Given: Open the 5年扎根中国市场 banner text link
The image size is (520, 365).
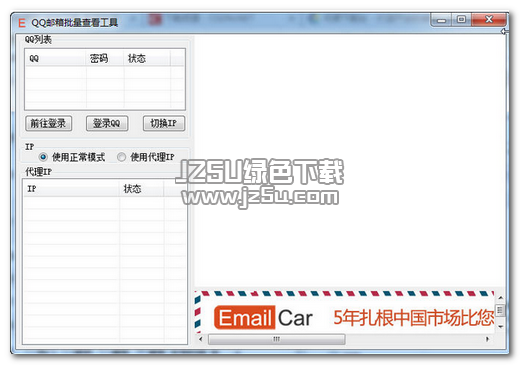Looking at the screenshot, I should pos(413,318).
